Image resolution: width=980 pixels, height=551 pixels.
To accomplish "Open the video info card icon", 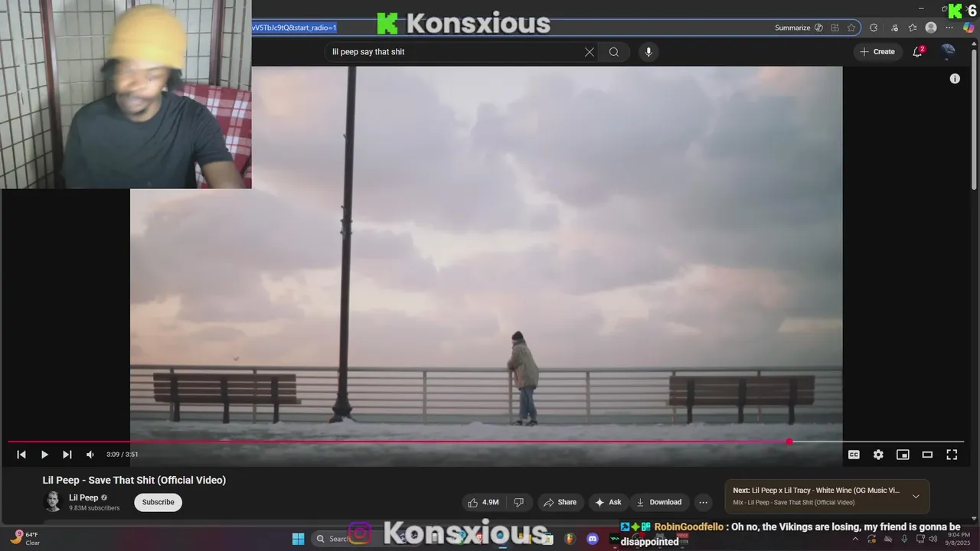I will pos(955,79).
